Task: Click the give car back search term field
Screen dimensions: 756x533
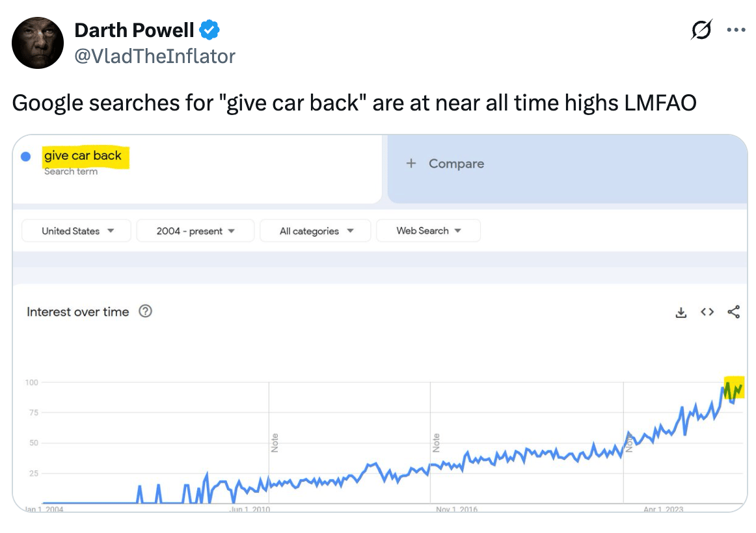Action: [x=83, y=156]
